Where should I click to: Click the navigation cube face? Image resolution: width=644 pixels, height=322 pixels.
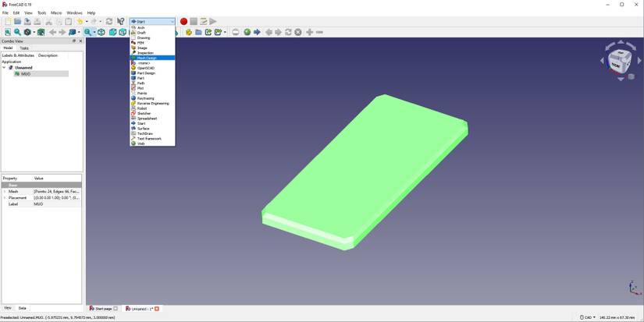tap(621, 62)
